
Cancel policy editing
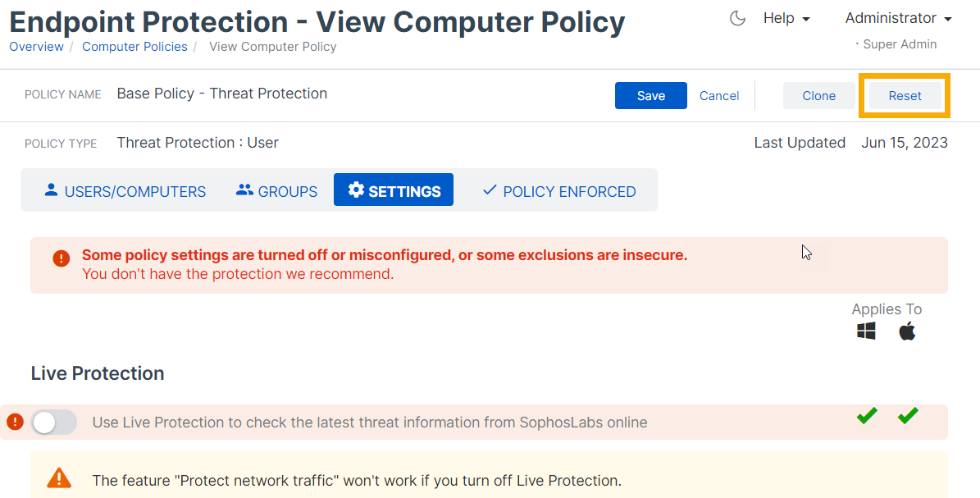[719, 96]
